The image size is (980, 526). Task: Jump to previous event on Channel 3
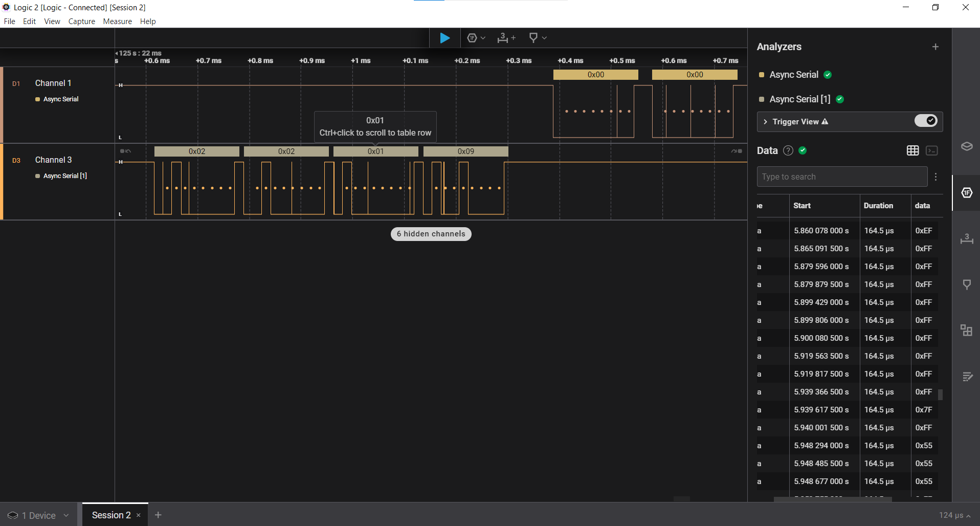coord(125,151)
